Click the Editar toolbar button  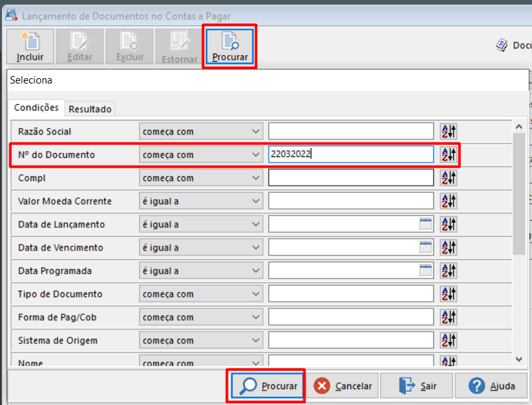pos(80,46)
